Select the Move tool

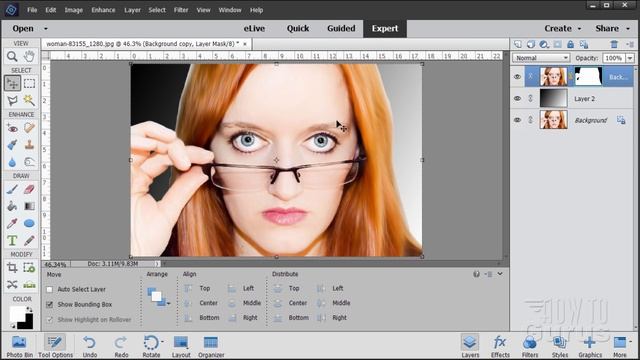point(12,83)
